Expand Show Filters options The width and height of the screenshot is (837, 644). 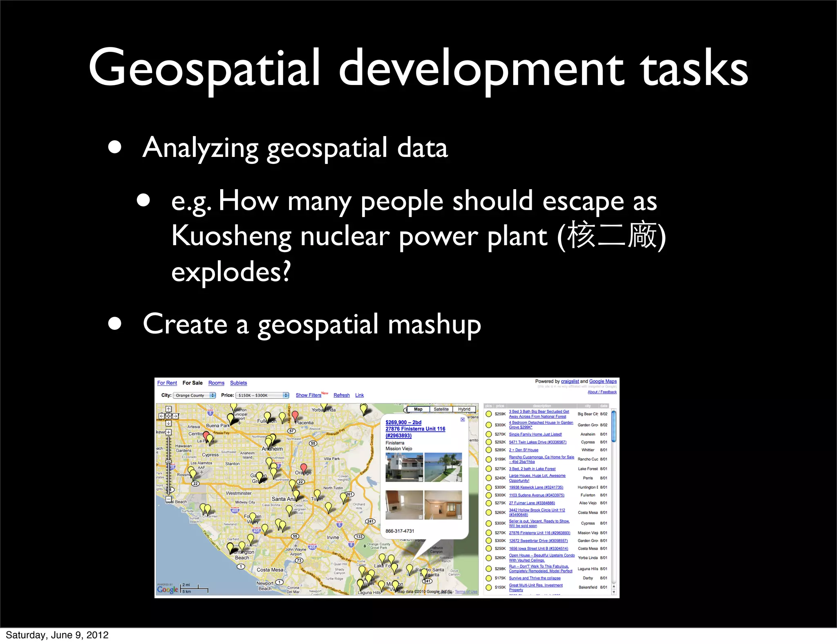(308, 395)
